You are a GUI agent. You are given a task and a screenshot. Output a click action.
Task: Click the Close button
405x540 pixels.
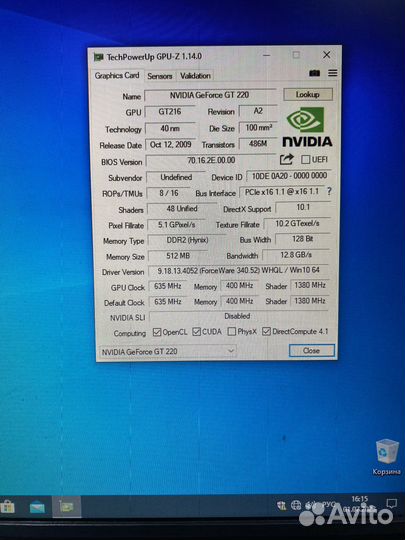pos(312,351)
